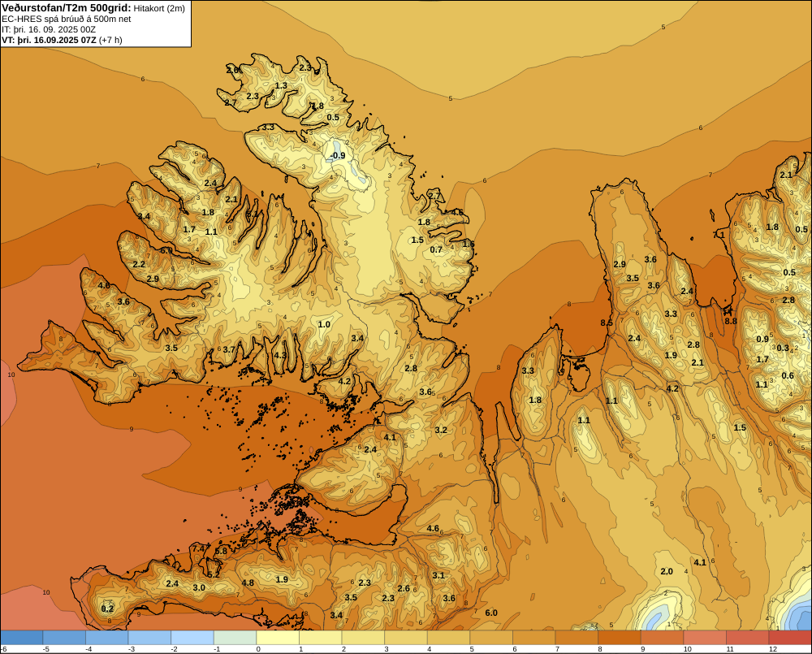
Task: Click the title text 'Veðurstofan/T2m 500grid:'
Action: pyautogui.click(x=66, y=8)
